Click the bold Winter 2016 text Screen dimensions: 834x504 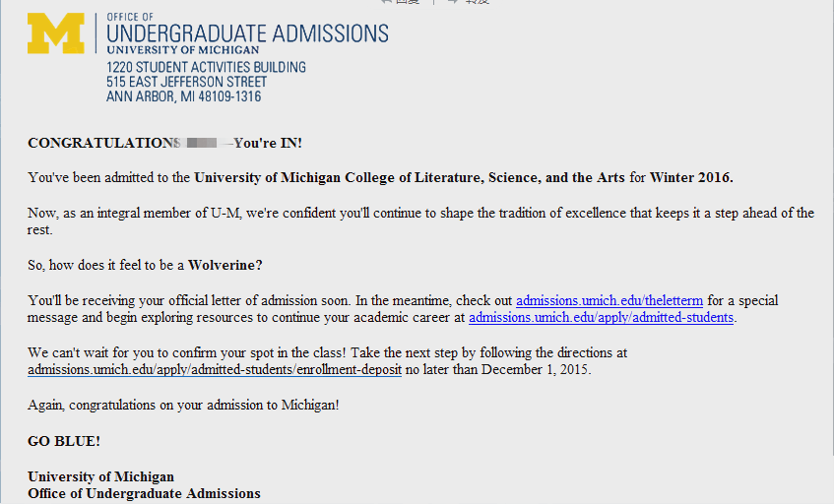[x=691, y=177]
